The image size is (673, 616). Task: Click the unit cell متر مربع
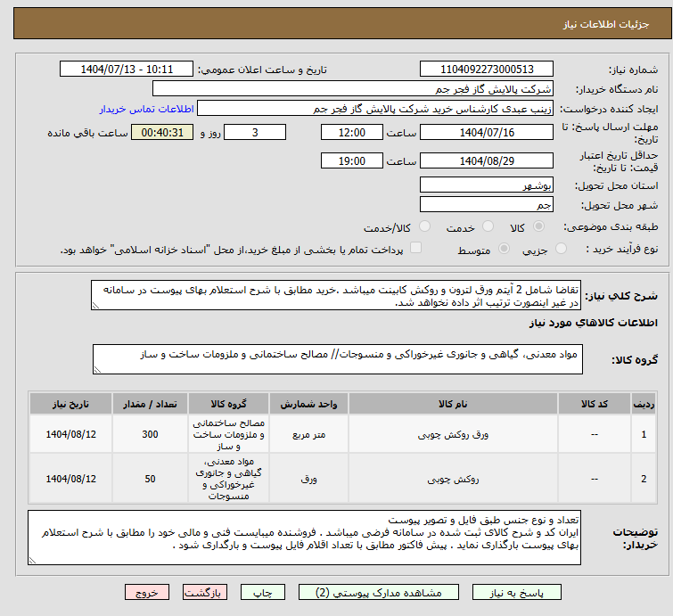click(x=308, y=434)
